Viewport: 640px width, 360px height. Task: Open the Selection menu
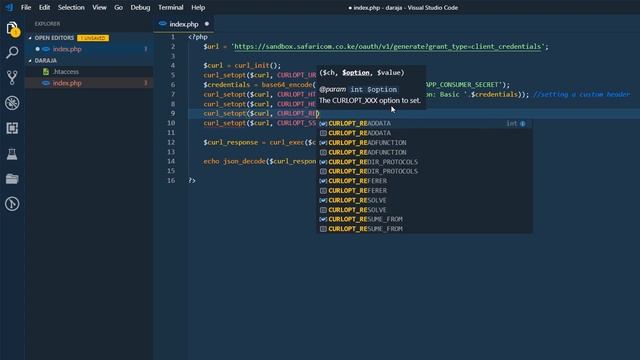[71, 7]
